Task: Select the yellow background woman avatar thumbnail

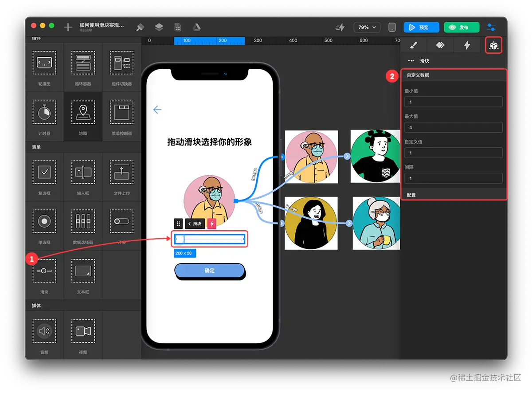Action: (311, 223)
